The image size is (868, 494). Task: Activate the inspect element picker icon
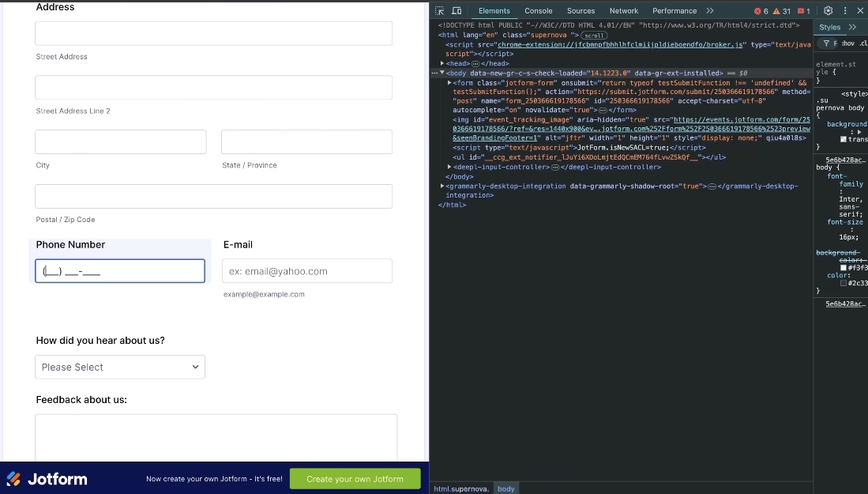440,10
